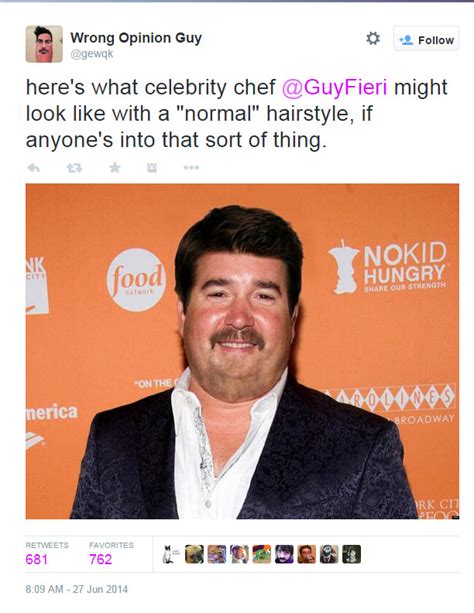Click the last retweeter avatar in row
The image size is (474, 613).
[352, 554]
